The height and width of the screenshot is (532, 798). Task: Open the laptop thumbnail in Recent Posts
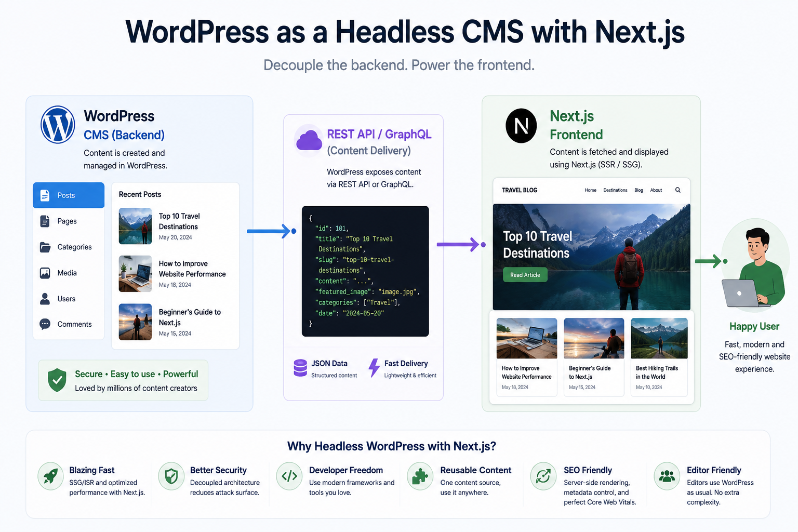point(135,274)
